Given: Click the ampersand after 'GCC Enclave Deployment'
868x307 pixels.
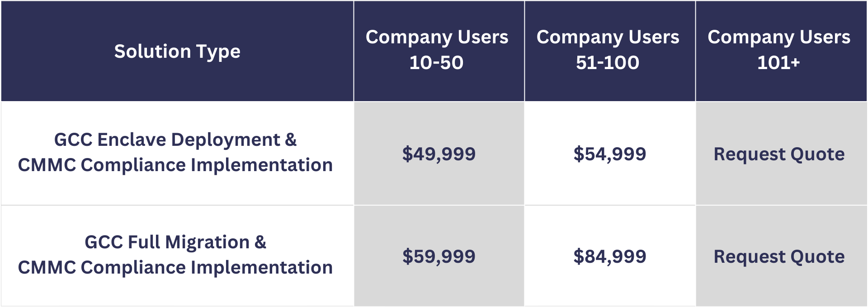Looking at the screenshot, I should pos(291,140).
